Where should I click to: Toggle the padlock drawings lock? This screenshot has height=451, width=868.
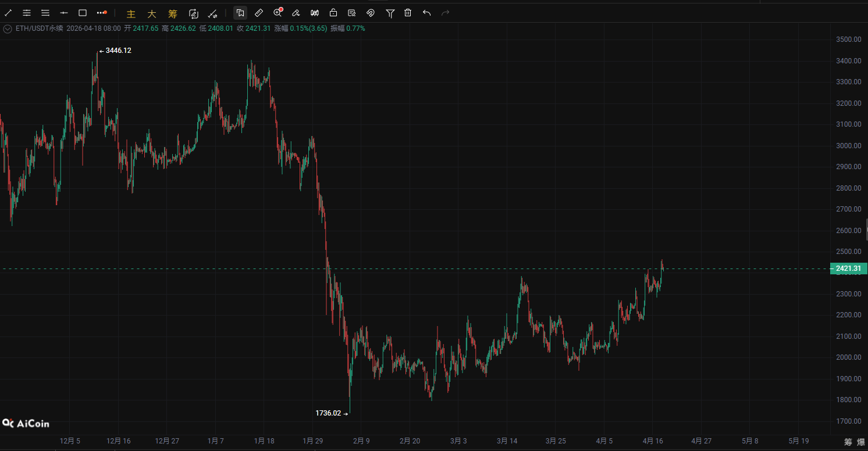tap(333, 13)
